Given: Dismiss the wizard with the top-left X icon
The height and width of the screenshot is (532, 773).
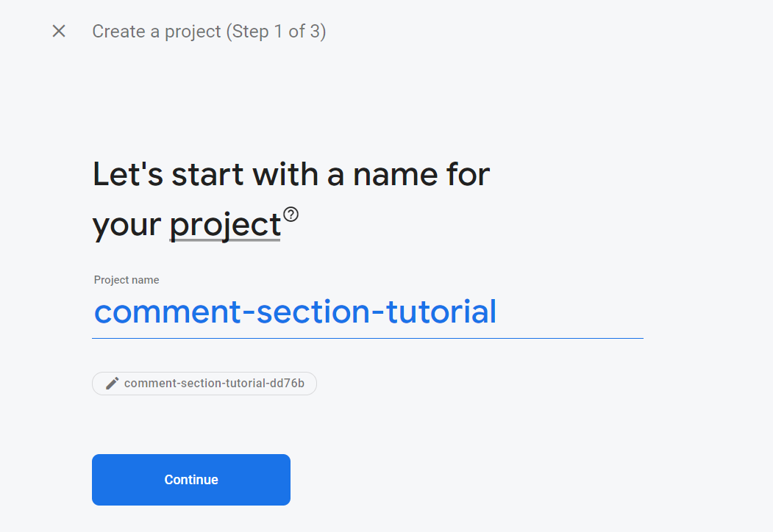Looking at the screenshot, I should tap(58, 31).
